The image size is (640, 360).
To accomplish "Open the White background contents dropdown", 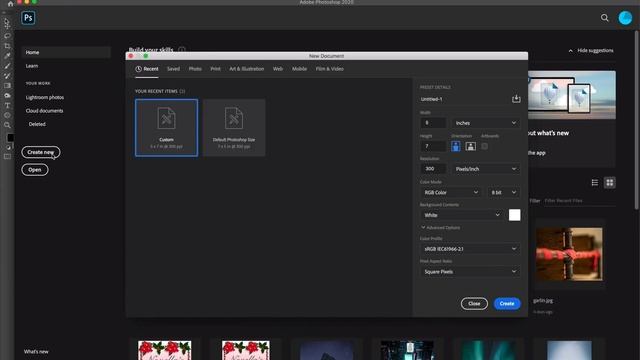I will point(462,215).
